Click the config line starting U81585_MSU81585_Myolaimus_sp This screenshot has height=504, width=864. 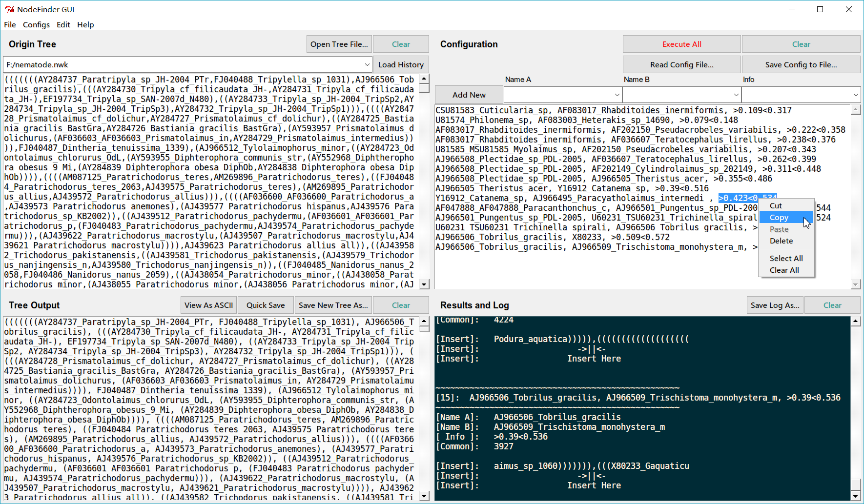coord(626,149)
